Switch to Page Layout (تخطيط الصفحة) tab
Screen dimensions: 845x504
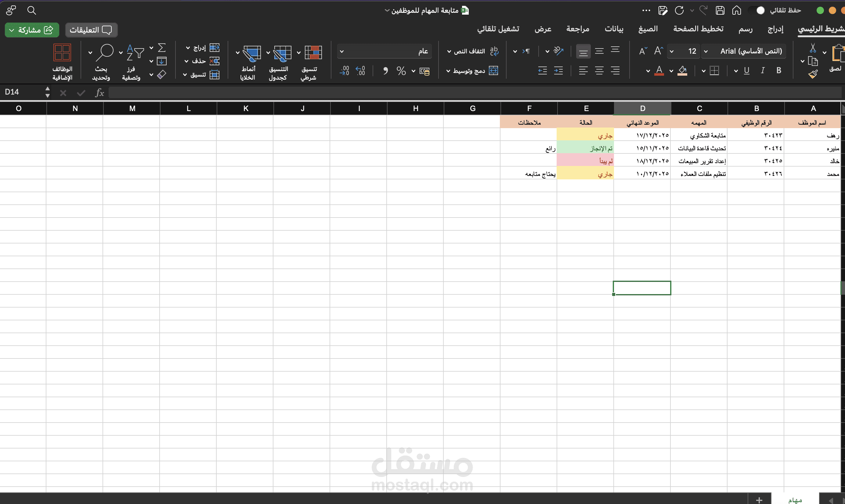tap(698, 29)
